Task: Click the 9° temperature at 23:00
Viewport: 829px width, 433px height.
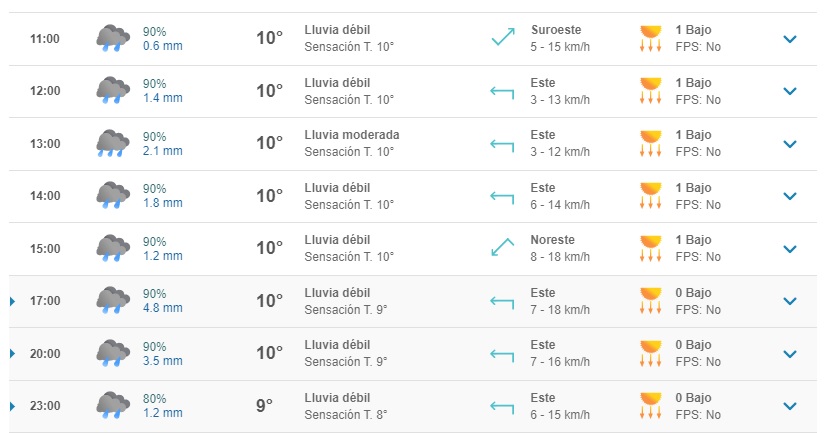Action: click(x=264, y=406)
